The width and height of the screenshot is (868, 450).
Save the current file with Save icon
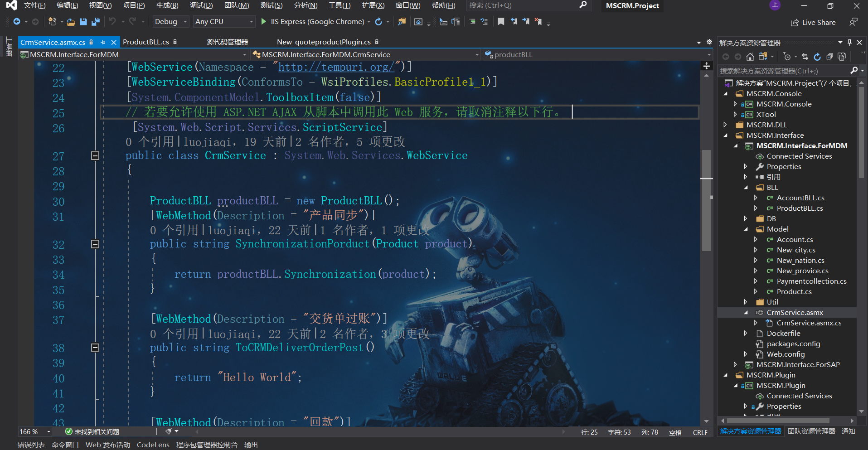click(x=83, y=22)
